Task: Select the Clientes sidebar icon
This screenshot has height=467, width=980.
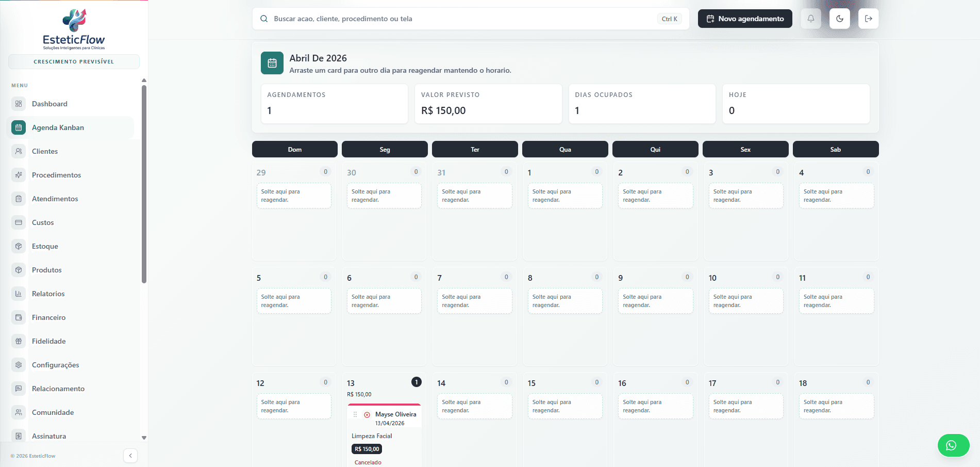Action: tap(19, 151)
